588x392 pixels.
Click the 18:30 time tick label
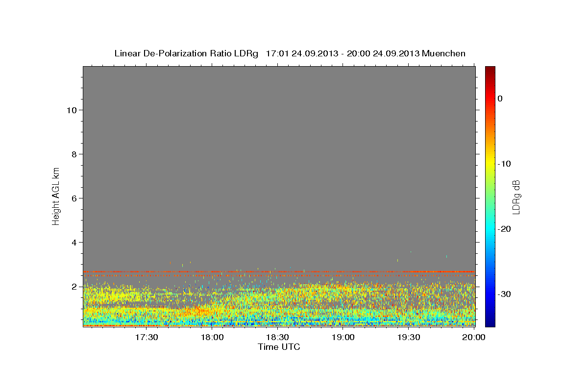pyautogui.click(x=277, y=337)
